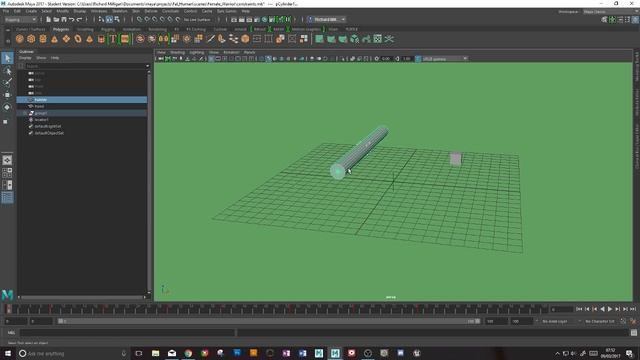The width and height of the screenshot is (640, 360).
Task: Click the Outliner search field
Action: point(85,66)
